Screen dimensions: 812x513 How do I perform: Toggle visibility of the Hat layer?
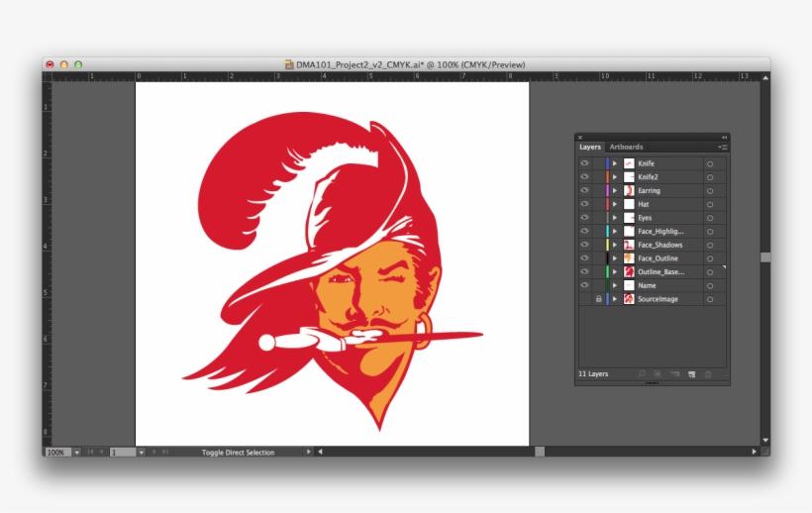click(x=584, y=204)
